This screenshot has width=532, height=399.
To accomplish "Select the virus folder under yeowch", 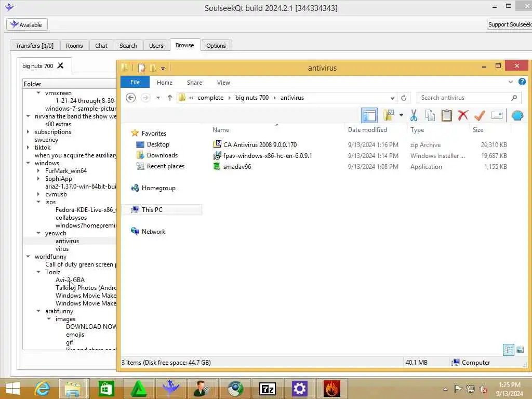I will tap(62, 249).
